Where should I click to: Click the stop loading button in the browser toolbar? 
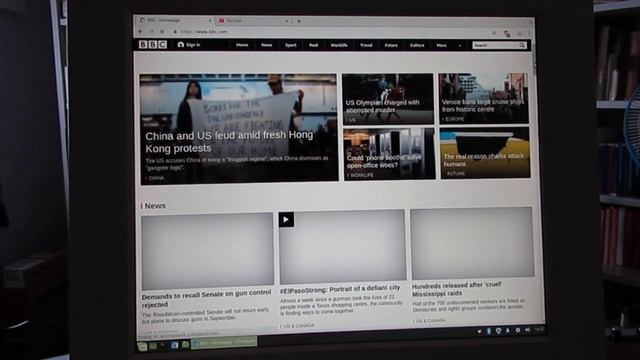tap(162, 31)
